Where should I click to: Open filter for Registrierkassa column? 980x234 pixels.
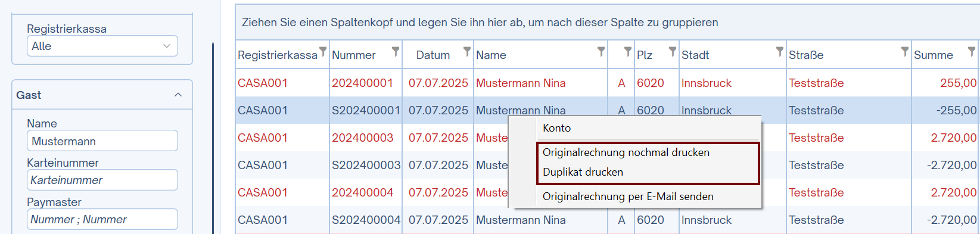[x=323, y=52]
